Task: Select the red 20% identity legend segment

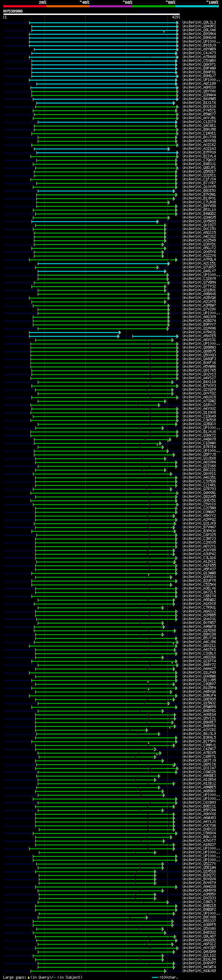Action: [25, 6]
